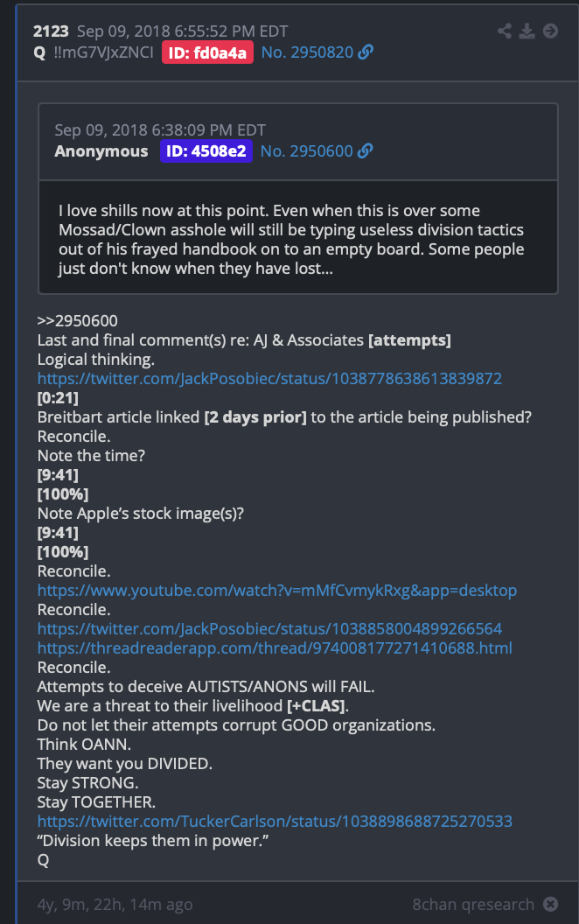Click post number 2123 in header
Viewport: 579px width, 924px height.
(x=51, y=31)
